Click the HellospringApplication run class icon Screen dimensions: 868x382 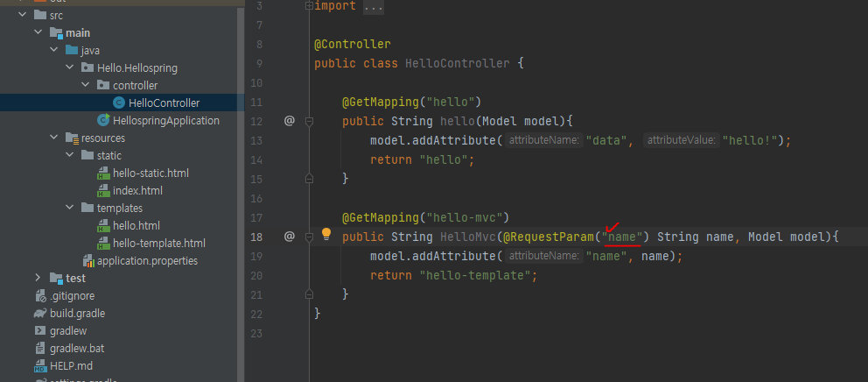pyautogui.click(x=103, y=120)
